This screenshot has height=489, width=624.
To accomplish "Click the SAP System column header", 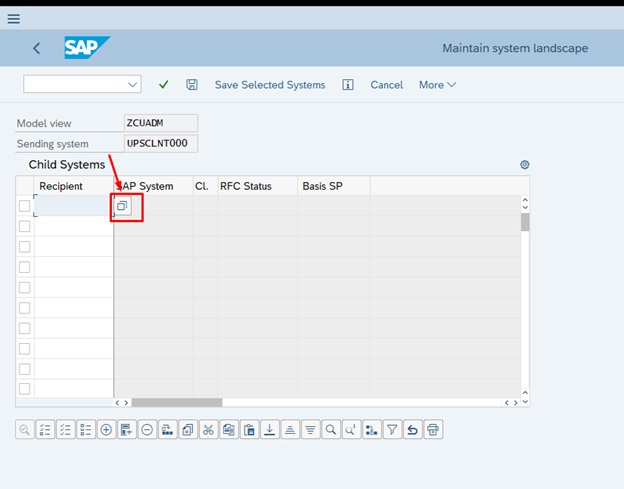I will 153,186.
